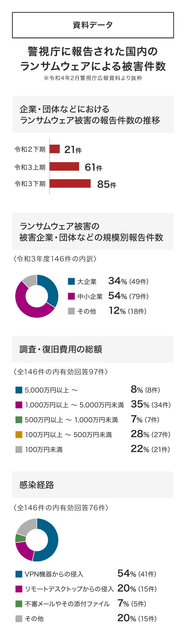Click the blue 大企業 legend swatch
186x644 pixels.
tap(71, 281)
